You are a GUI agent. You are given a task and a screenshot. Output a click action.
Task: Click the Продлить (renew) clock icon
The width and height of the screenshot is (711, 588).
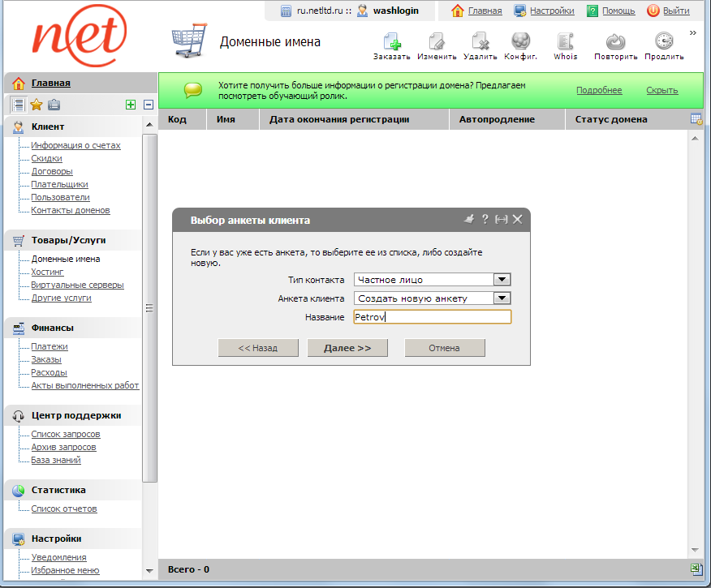click(664, 42)
